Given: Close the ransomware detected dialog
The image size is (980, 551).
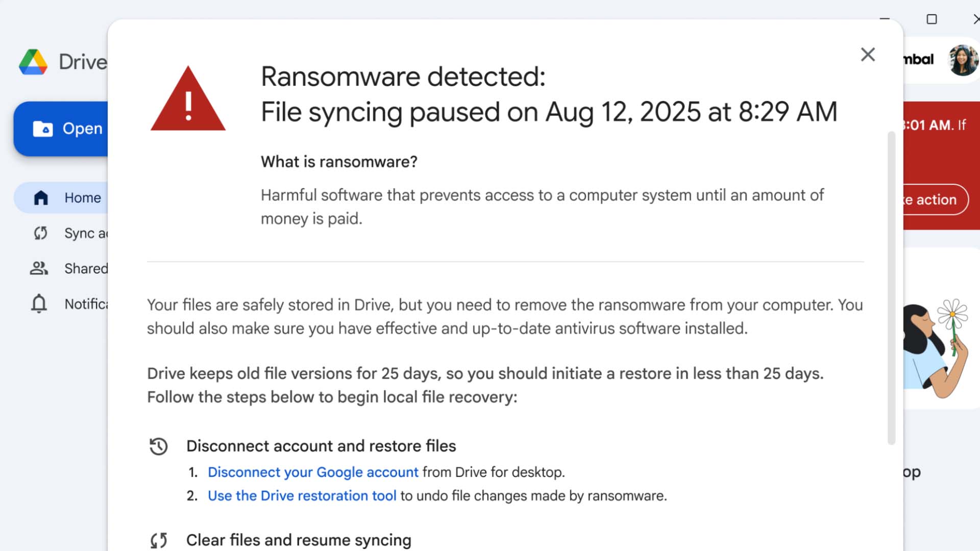Looking at the screenshot, I should click(868, 55).
